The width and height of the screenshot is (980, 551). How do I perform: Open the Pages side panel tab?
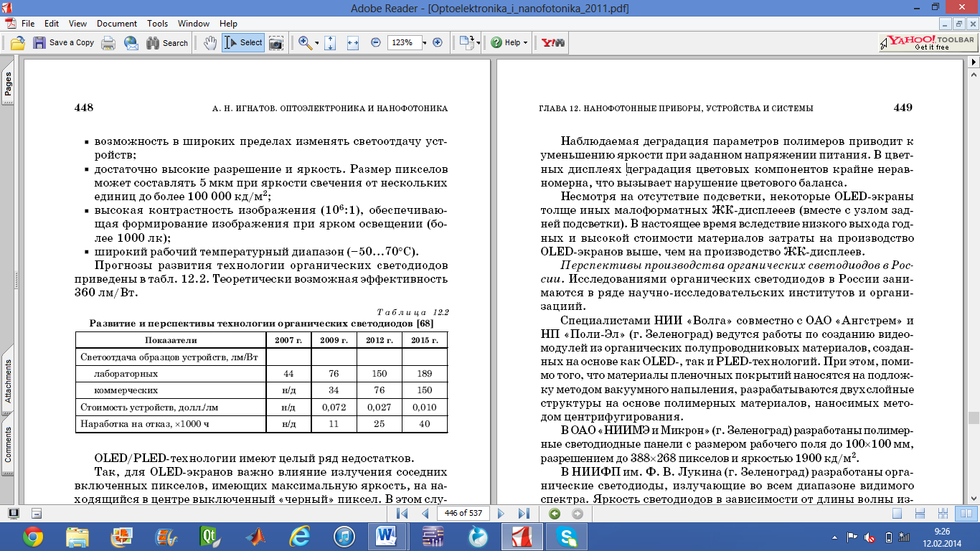[x=8, y=83]
